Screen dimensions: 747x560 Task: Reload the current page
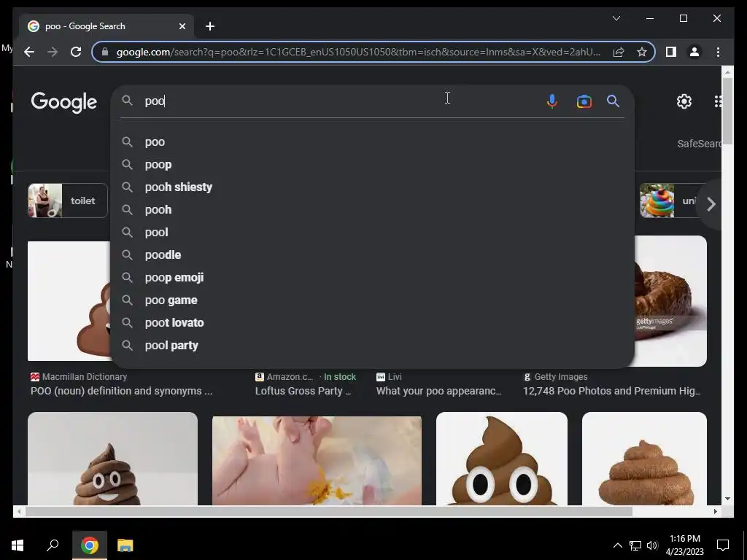click(x=76, y=52)
